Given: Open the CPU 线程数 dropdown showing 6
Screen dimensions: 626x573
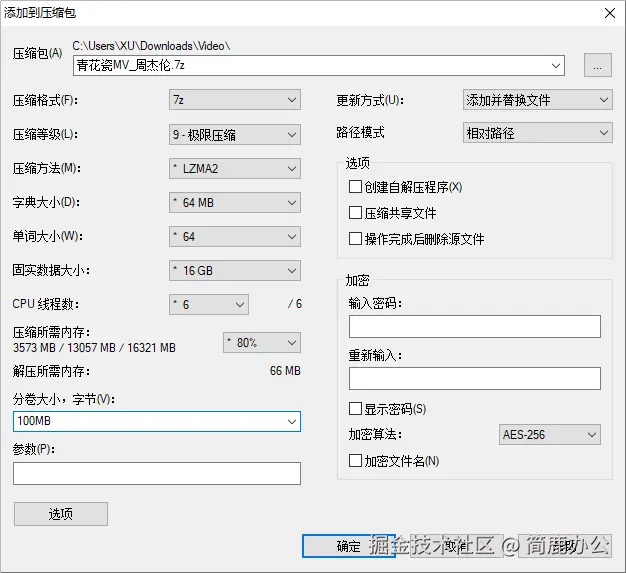Looking at the screenshot, I should [x=209, y=304].
